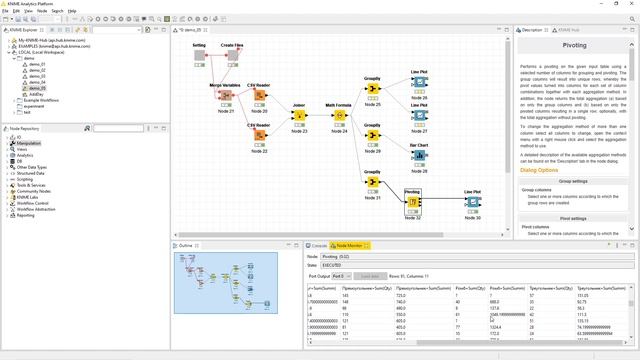Expand My-KNIME-Hub in Explorer tree
This screenshot has width=640, height=360.
point(9,40)
